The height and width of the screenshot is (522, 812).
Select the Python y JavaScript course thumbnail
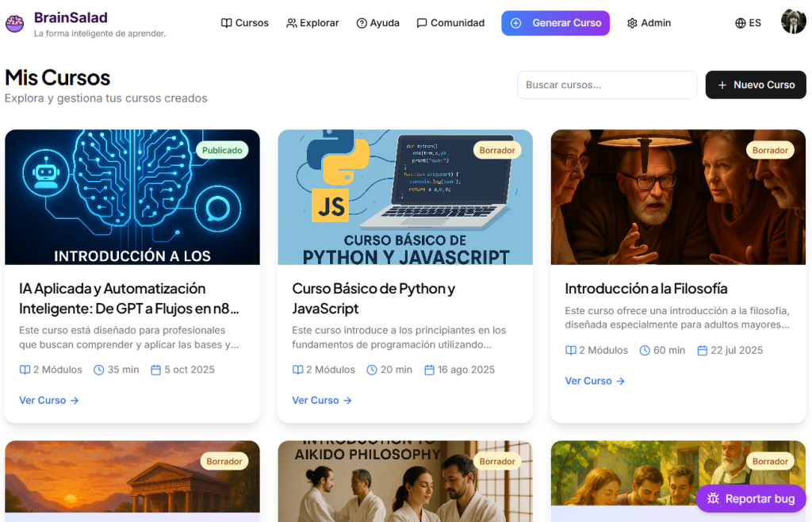(404, 198)
